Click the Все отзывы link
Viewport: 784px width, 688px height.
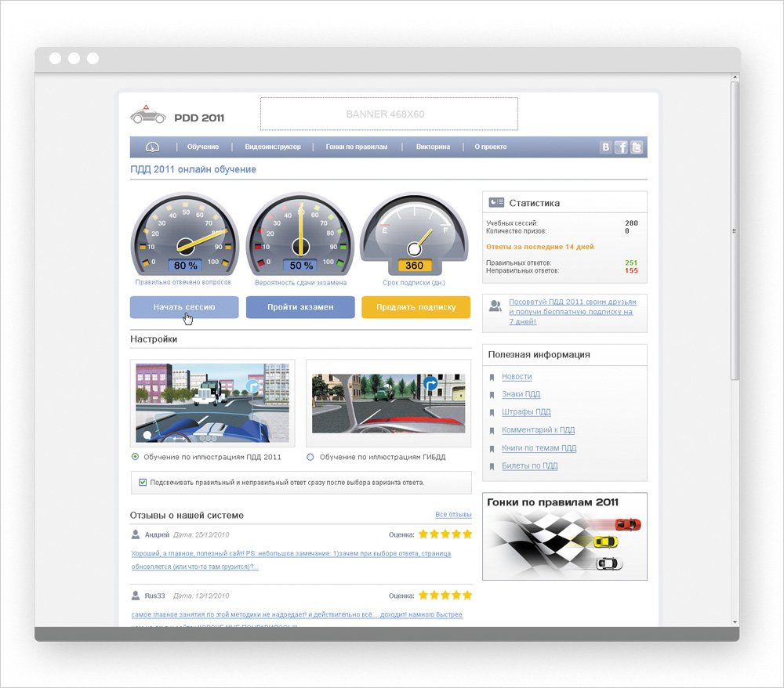pos(453,515)
